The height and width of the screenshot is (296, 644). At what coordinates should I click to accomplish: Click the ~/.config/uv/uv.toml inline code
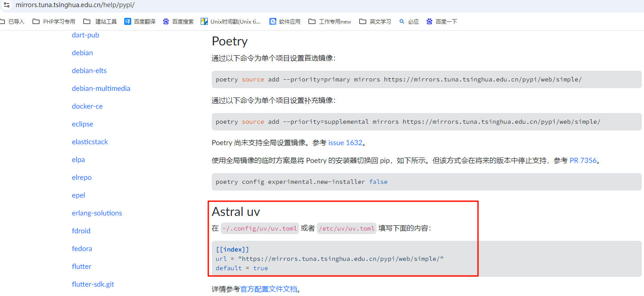pos(260,228)
